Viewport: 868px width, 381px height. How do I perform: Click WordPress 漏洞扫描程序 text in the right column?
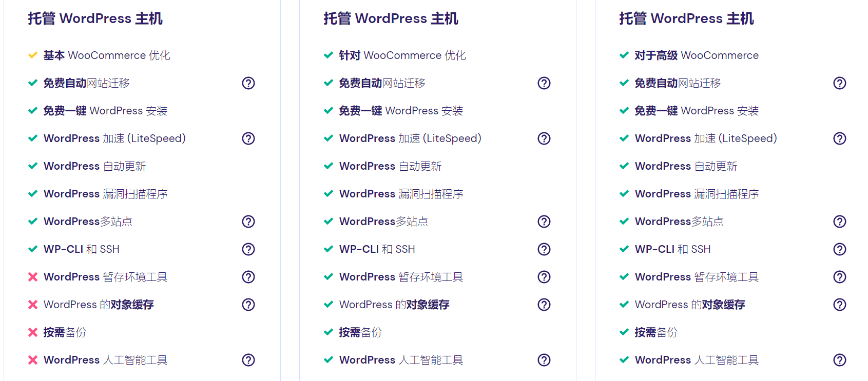click(x=697, y=194)
